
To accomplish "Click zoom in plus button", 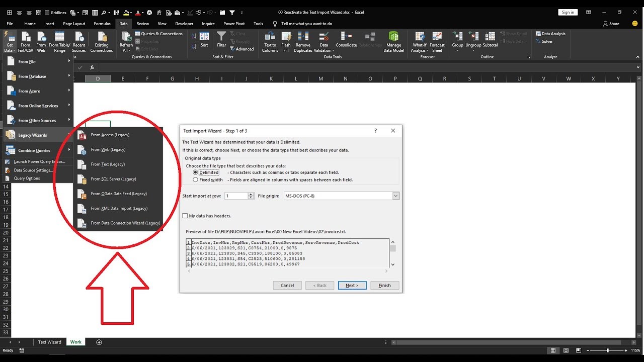I will pos(627,350).
